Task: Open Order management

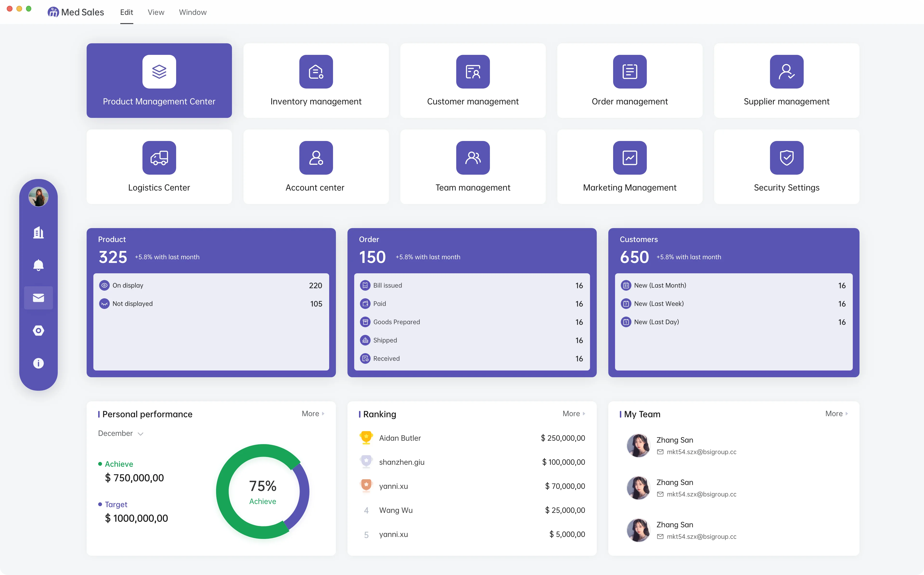Action: click(629, 81)
